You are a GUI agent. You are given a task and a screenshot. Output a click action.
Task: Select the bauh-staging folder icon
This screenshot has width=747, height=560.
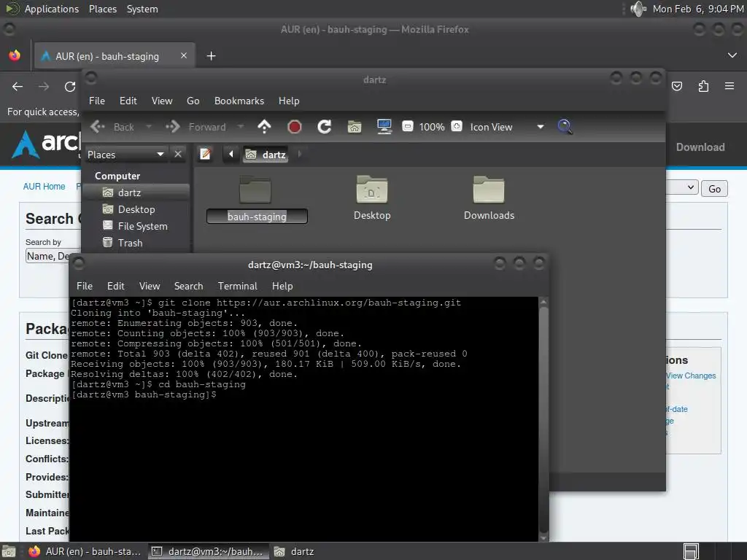point(255,190)
